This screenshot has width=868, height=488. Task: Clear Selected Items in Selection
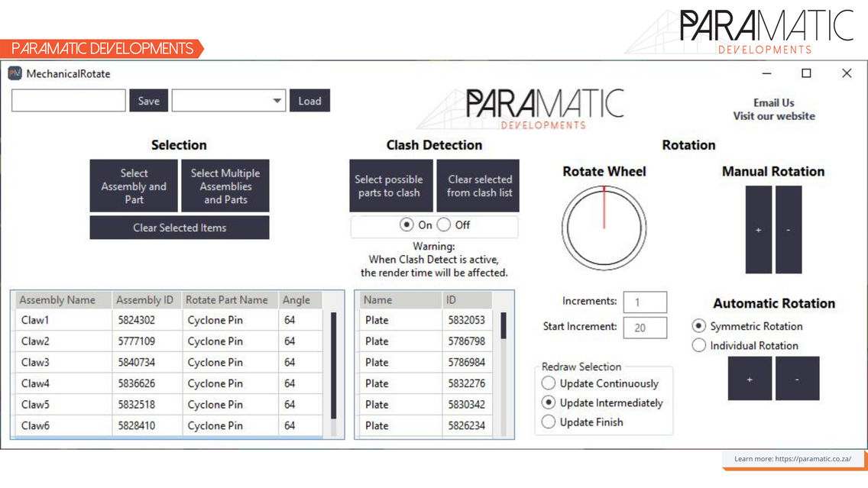pyautogui.click(x=180, y=228)
